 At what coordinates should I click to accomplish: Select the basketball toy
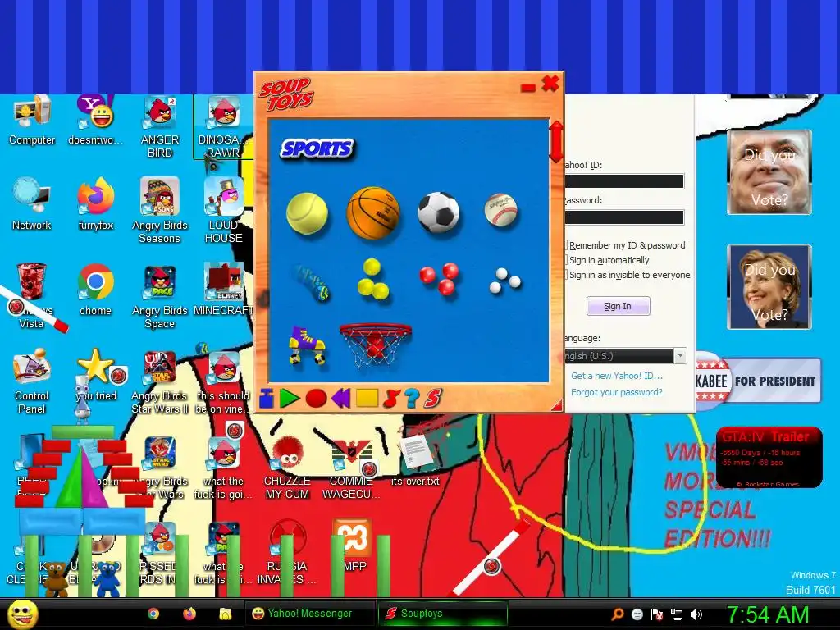pyautogui.click(x=373, y=212)
